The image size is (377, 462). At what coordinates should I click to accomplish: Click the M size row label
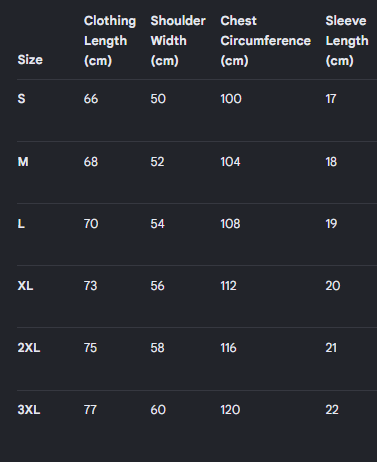(23, 162)
